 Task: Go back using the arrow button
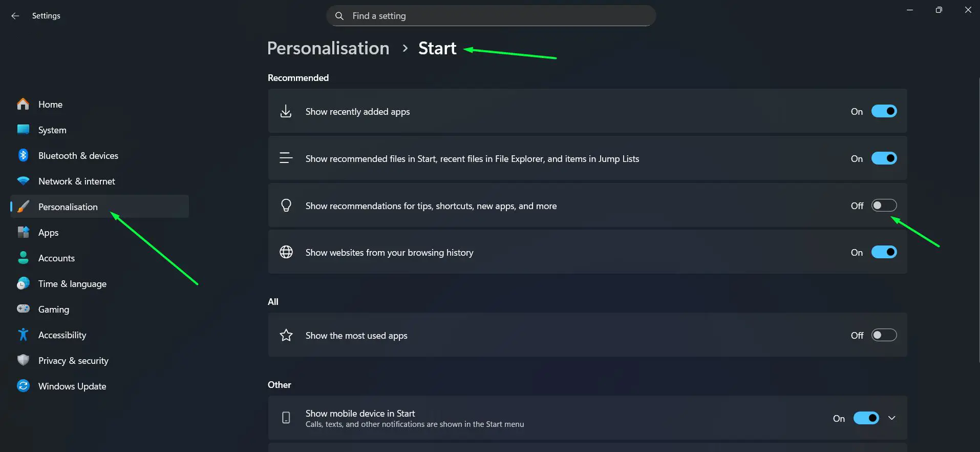click(x=15, y=16)
